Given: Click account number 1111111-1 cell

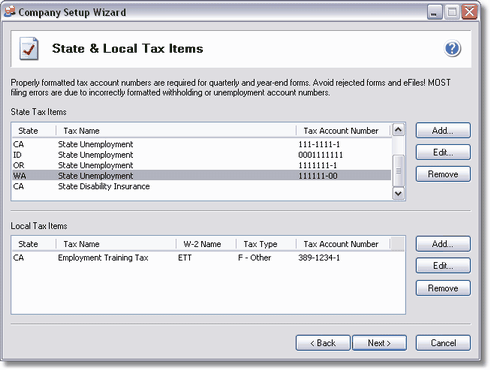Looking at the screenshot, I should pyautogui.click(x=317, y=165).
